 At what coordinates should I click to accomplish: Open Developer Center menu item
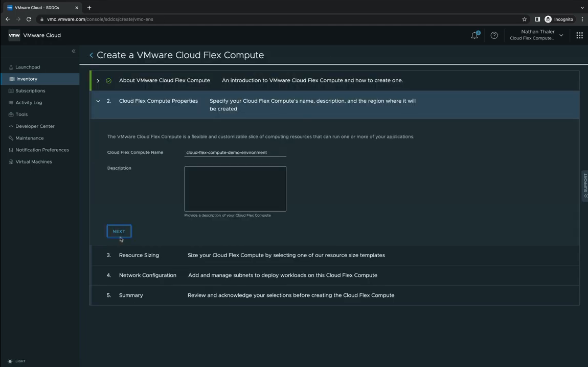[x=35, y=126]
